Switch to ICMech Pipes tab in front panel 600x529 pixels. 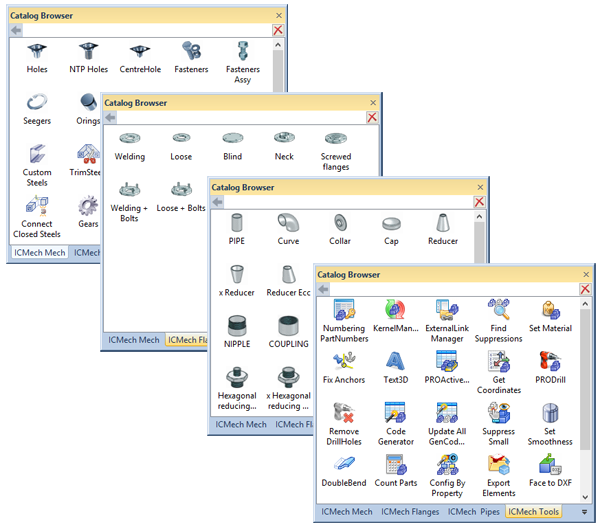(475, 512)
